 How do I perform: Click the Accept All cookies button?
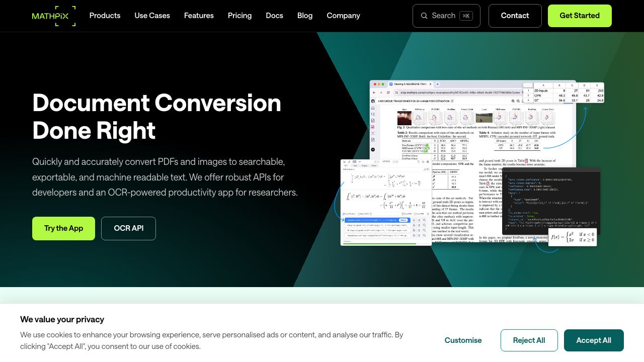(x=594, y=340)
